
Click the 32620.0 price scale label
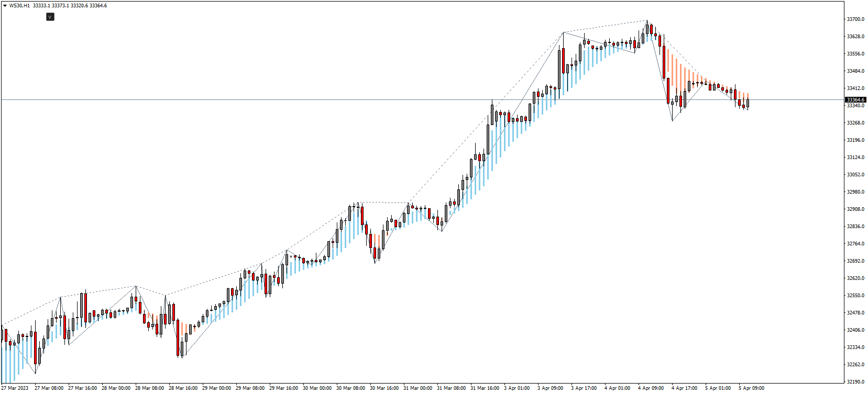[x=855, y=278]
